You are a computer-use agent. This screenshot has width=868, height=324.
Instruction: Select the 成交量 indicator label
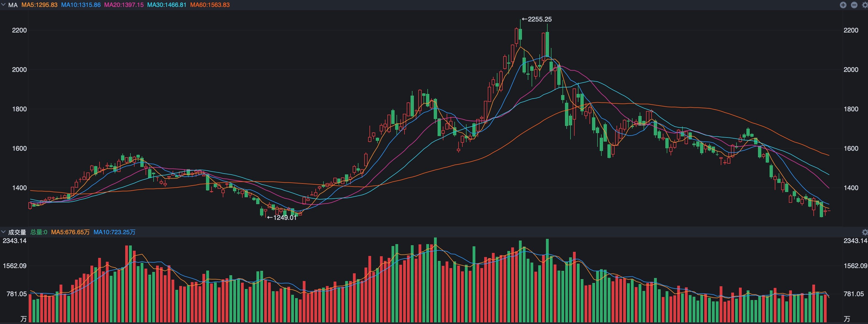17,232
